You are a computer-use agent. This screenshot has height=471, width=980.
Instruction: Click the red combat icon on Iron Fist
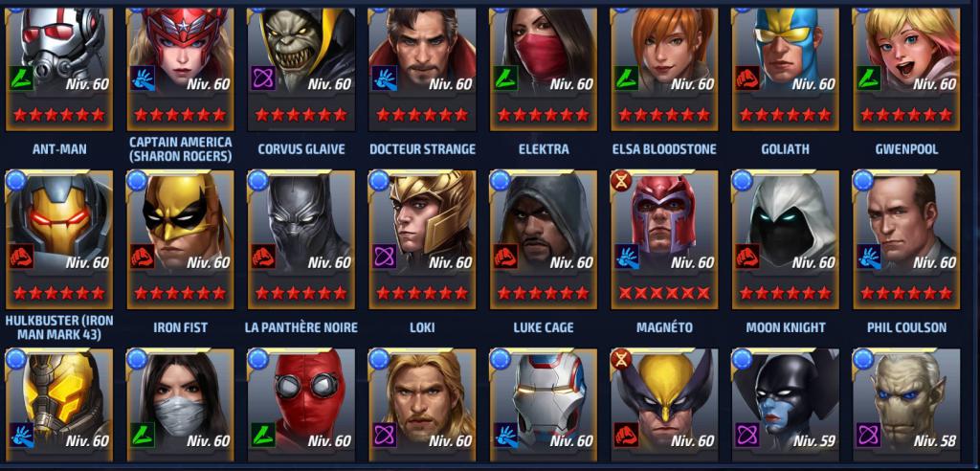pyautogui.click(x=143, y=257)
